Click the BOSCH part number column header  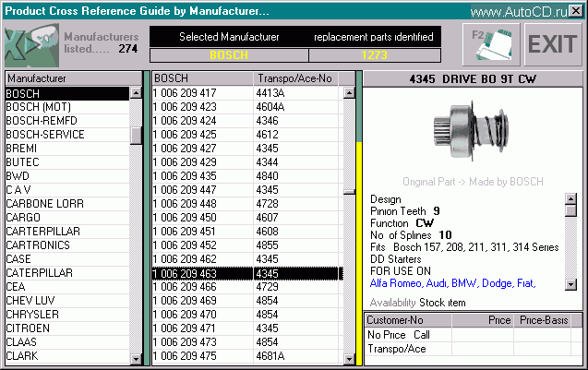(202, 78)
